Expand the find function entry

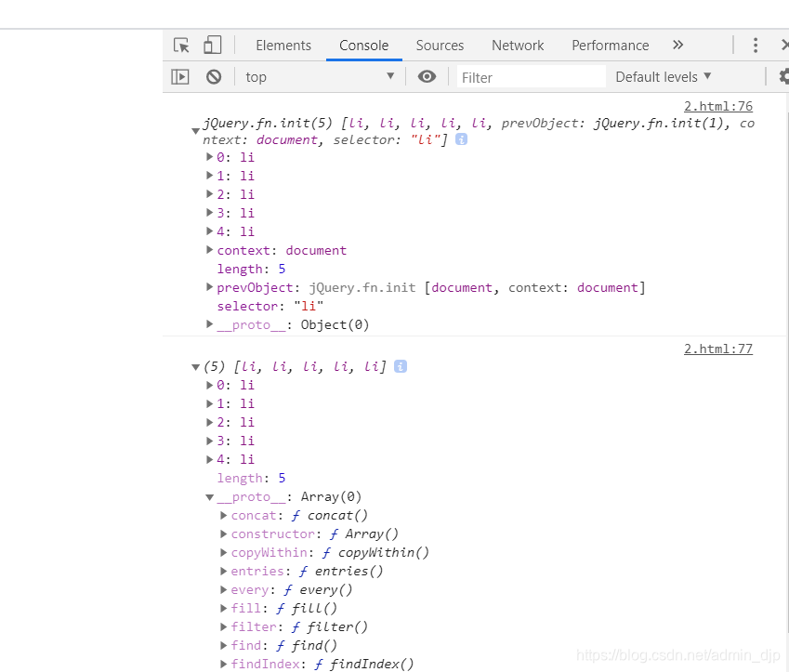click(223, 645)
